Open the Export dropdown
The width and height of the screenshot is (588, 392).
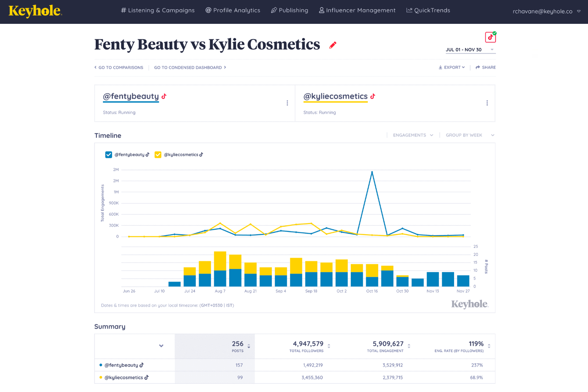pos(452,68)
